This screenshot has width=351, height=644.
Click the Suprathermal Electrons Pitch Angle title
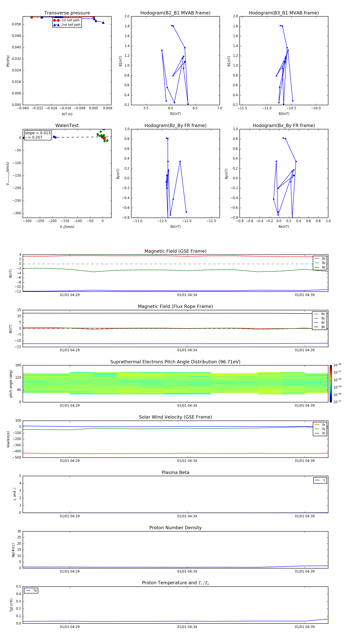(175, 362)
